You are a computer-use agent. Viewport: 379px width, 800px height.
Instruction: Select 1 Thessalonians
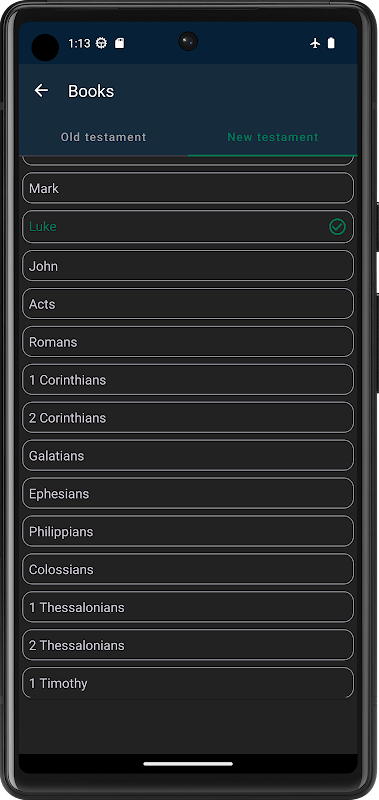(x=188, y=607)
